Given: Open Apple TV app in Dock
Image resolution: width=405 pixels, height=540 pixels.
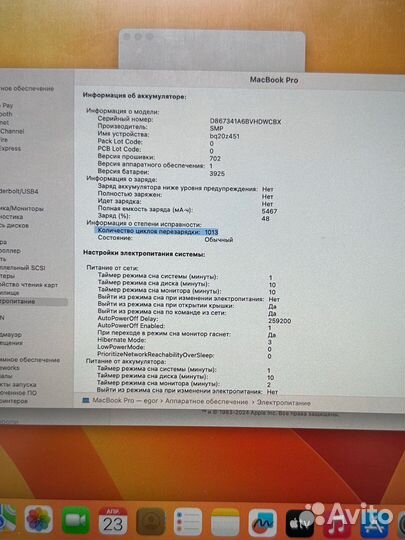Looking at the screenshot, I should click(x=300, y=523).
